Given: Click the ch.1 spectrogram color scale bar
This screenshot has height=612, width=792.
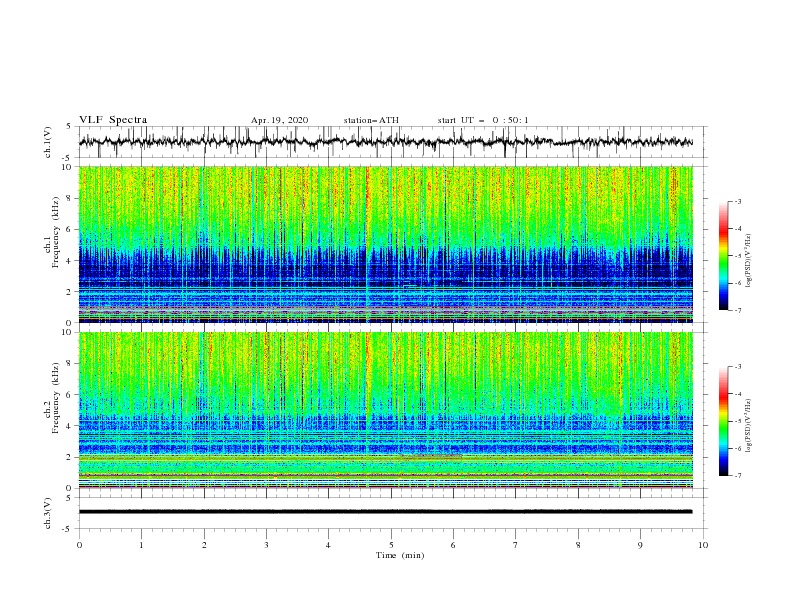Looking at the screenshot, I should (724, 256).
